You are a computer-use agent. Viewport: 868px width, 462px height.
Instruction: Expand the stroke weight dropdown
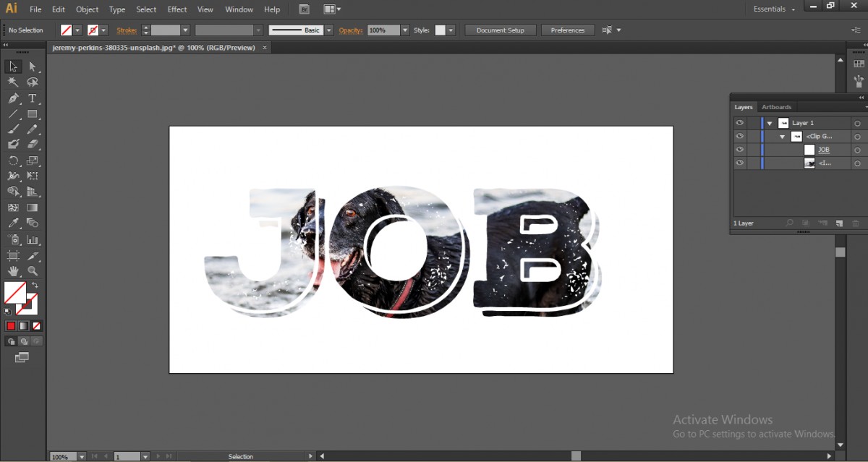pos(185,30)
